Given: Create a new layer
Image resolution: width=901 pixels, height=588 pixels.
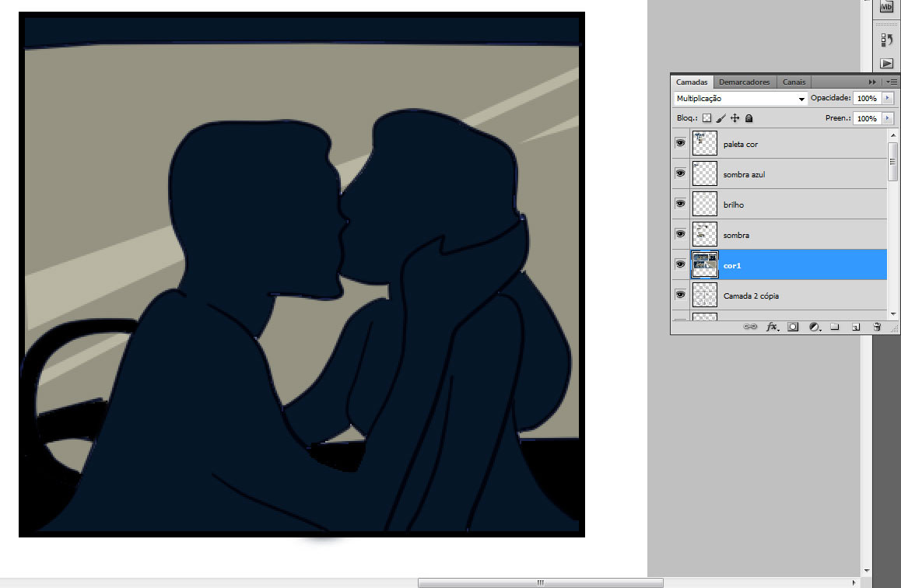Looking at the screenshot, I should [855, 327].
